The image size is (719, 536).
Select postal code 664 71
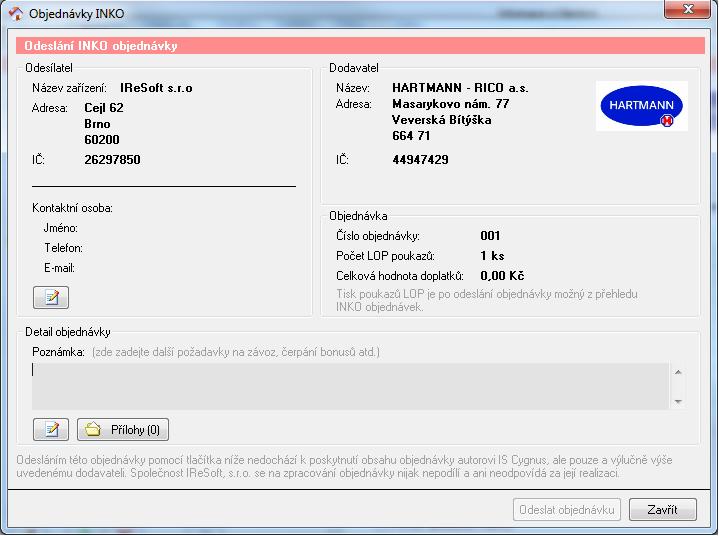[411, 136]
